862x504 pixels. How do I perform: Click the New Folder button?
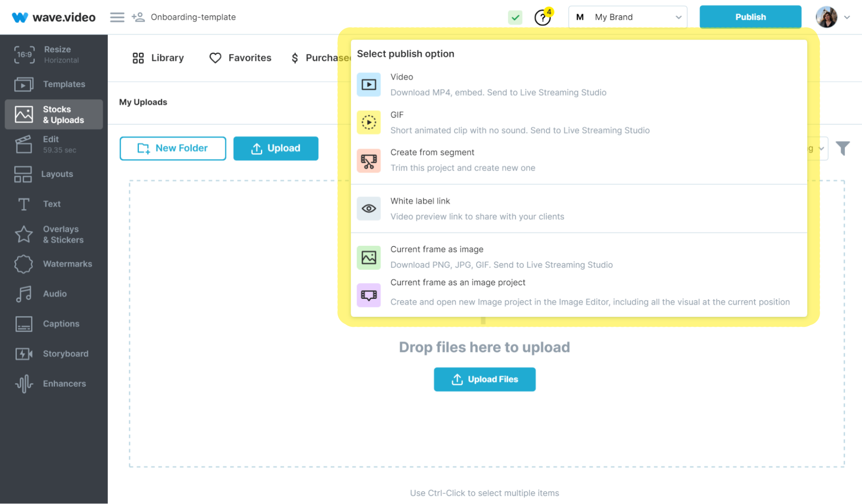(172, 148)
